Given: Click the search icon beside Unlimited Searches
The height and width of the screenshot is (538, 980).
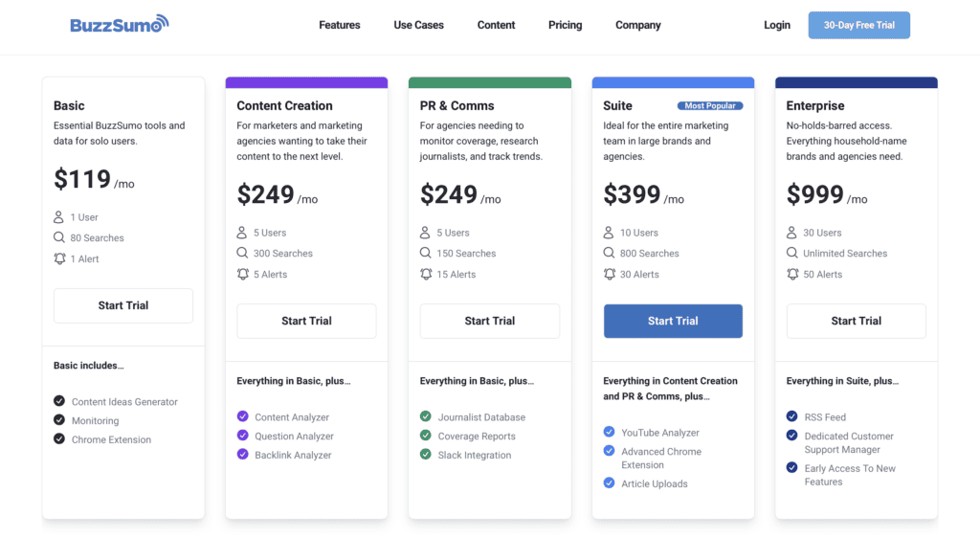Looking at the screenshot, I should [x=792, y=254].
